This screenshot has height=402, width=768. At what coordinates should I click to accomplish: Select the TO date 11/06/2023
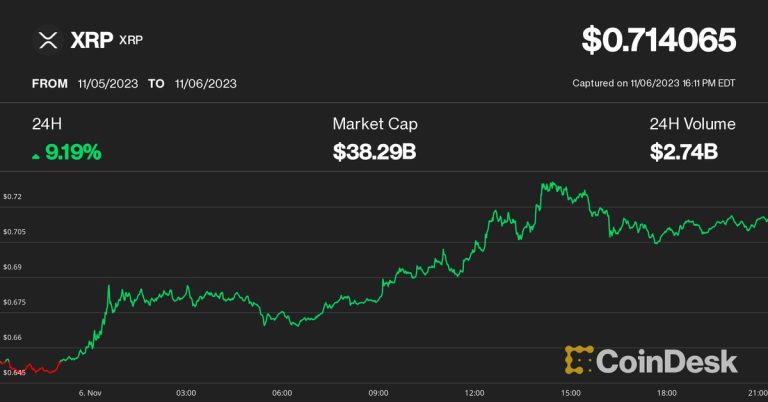click(x=204, y=84)
